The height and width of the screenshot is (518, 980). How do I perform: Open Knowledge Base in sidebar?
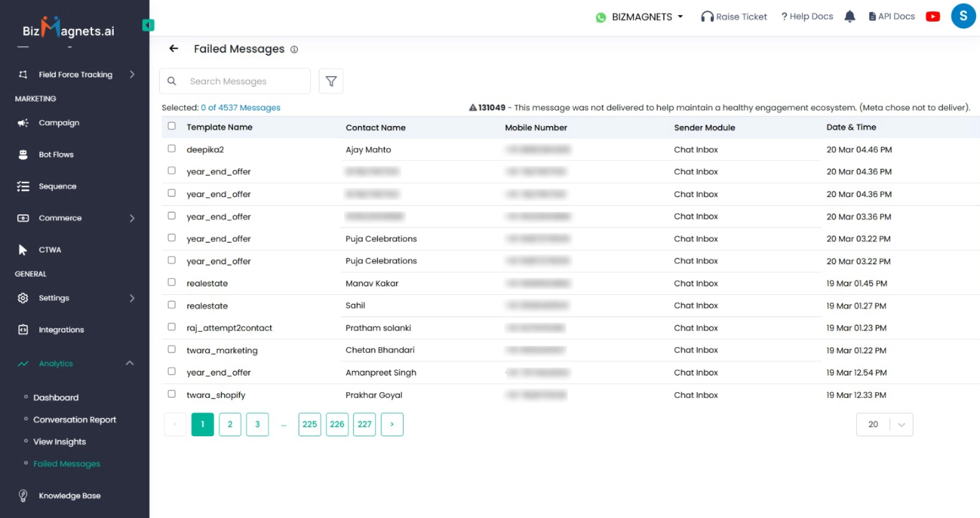70,496
